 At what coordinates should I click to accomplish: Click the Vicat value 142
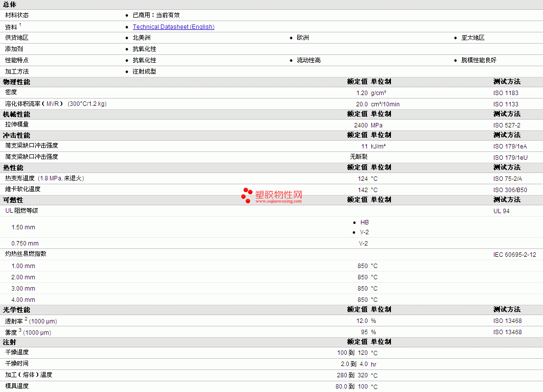tap(363, 190)
